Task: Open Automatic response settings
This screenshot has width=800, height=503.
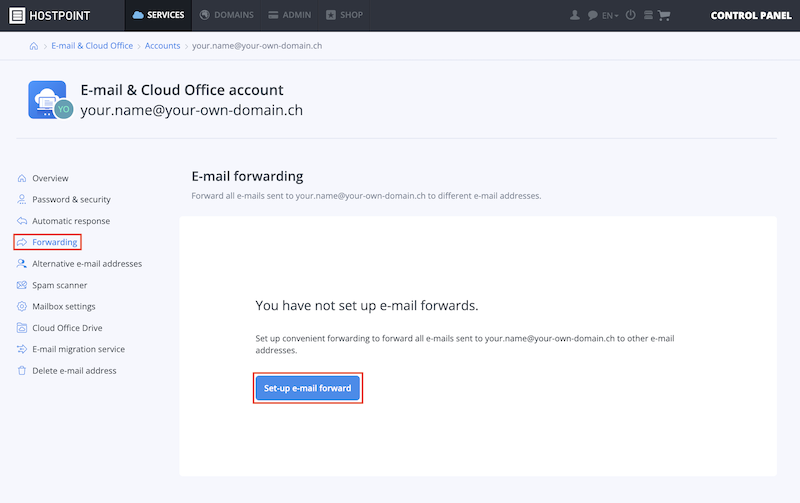Action: (x=71, y=221)
